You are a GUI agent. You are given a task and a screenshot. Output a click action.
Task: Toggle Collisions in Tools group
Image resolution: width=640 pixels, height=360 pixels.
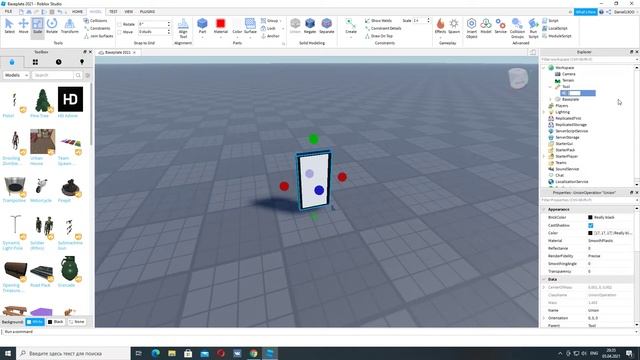(96, 20)
